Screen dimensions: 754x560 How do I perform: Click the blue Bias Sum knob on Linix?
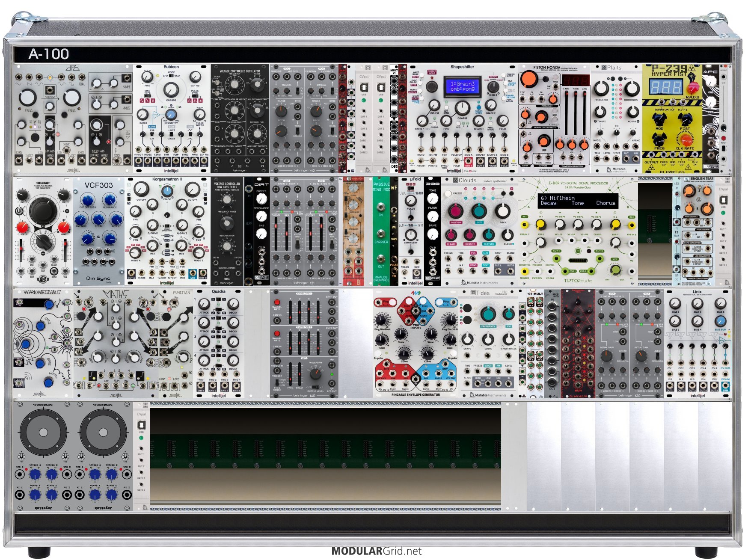[x=720, y=322]
